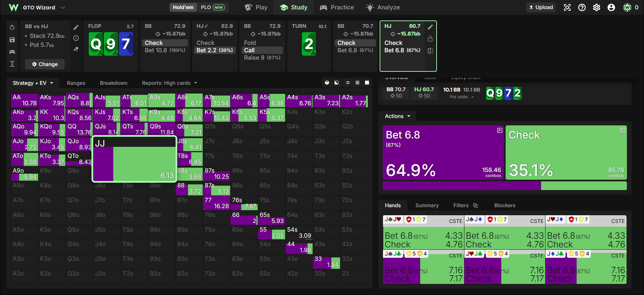644x295 pixels.
Task: Click the pencil icon on HJ 60.7 card
Action: (431, 27)
